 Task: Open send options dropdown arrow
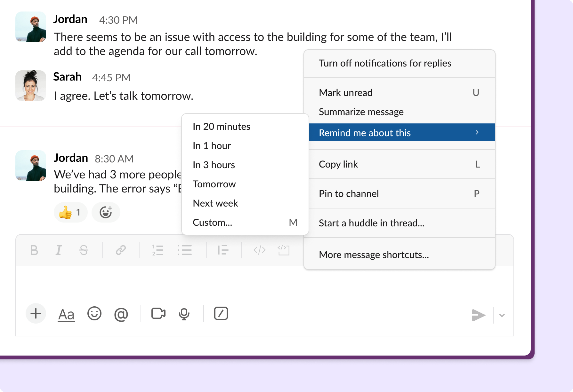(502, 315)
